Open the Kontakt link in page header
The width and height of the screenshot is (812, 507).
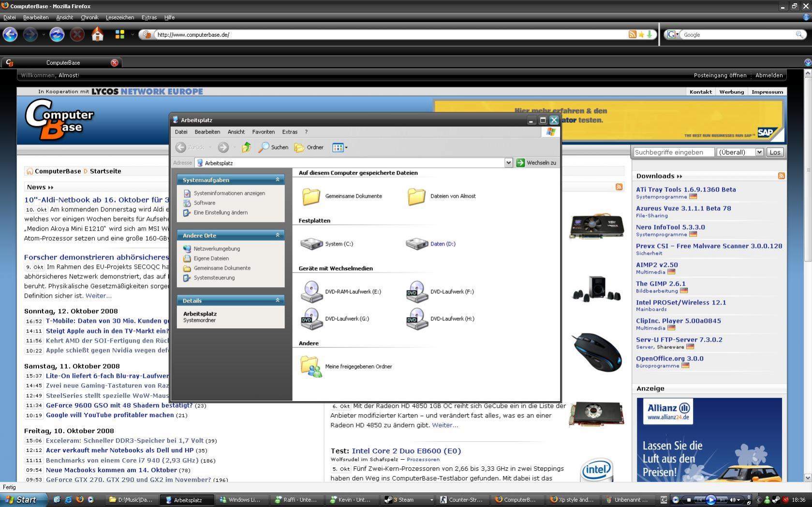(x=701, y=92)
